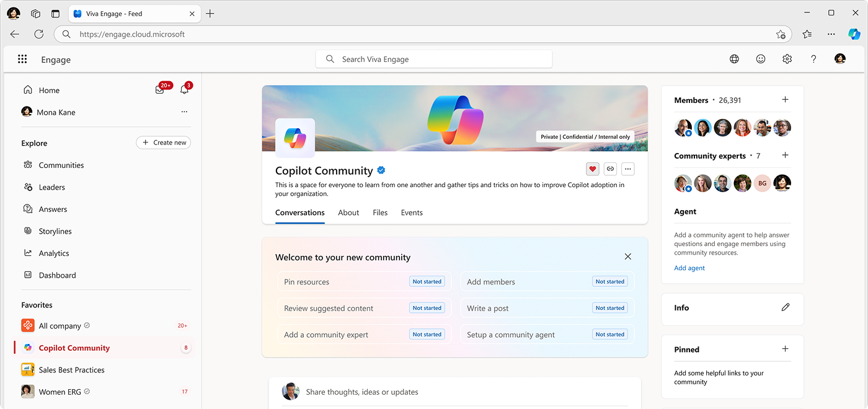Start the Setup a community agent task
Viewport: 868px width, 409px height.
pyautogui.click(x=547, y=335)
